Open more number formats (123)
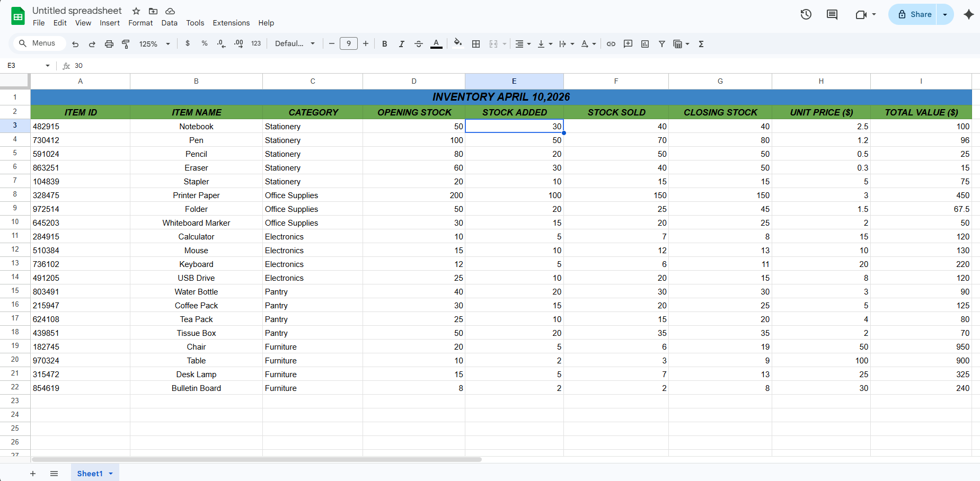This screenshot has height=481, width=980. pos(256,43)
